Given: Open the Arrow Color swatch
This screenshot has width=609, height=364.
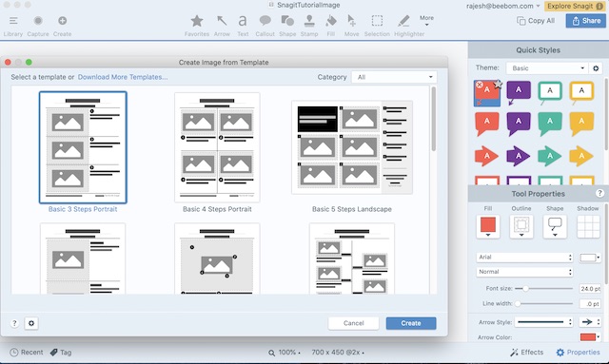Looking at the screenshot, I should coord(590,336).
